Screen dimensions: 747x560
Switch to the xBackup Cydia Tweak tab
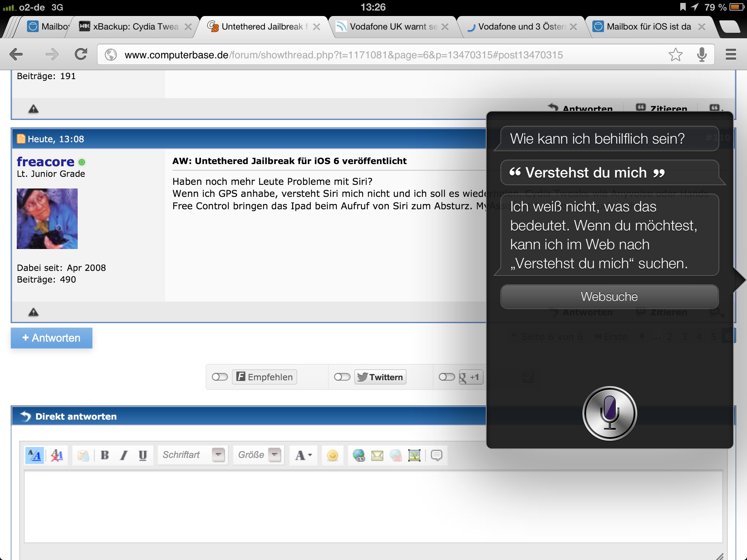pos(136,27)
